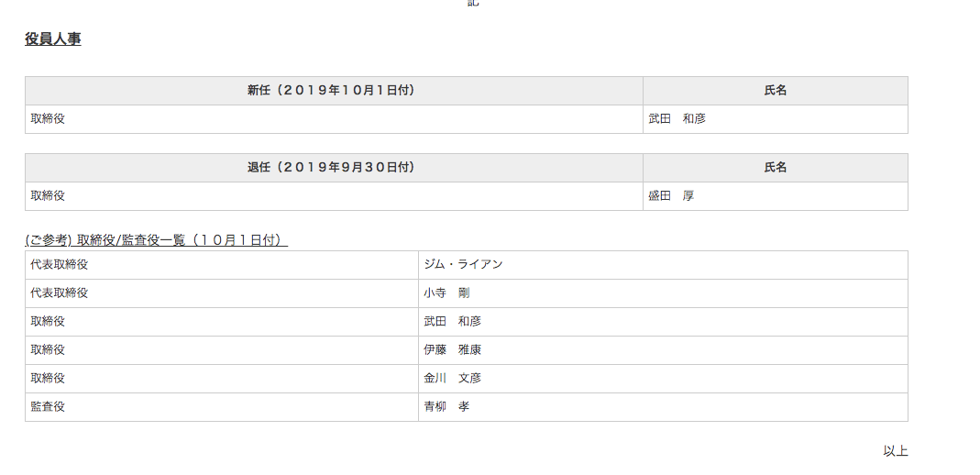Screen dimensions: 980x475
Task: Click the closing text 以上
Action: click(x=895, y=451)
